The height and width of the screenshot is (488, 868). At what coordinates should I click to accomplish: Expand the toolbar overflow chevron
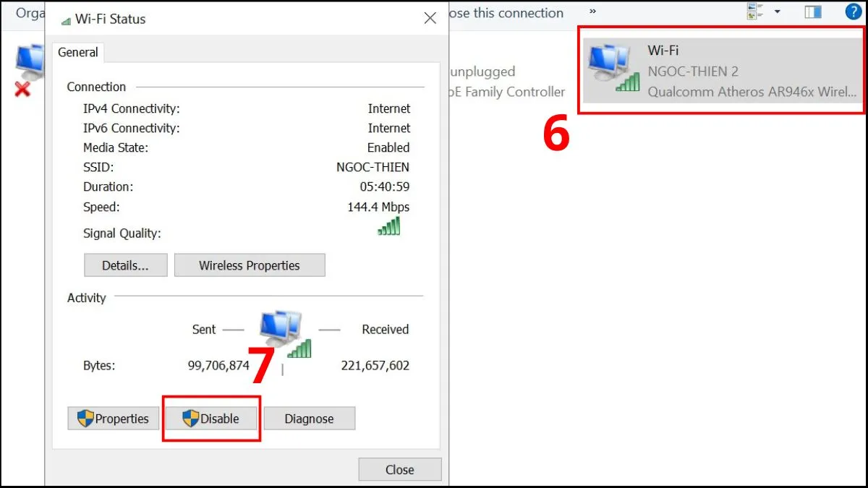pyautogui.click(x=592, y=12)
